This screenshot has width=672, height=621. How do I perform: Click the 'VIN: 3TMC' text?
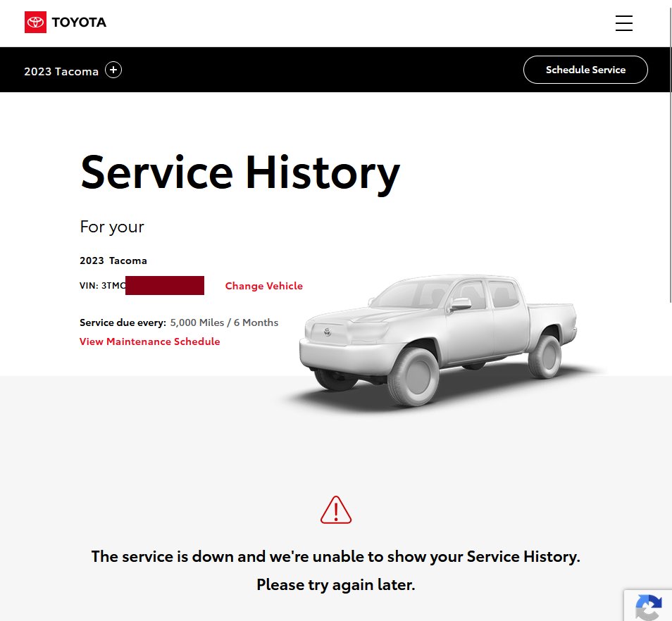pos(103,286)
